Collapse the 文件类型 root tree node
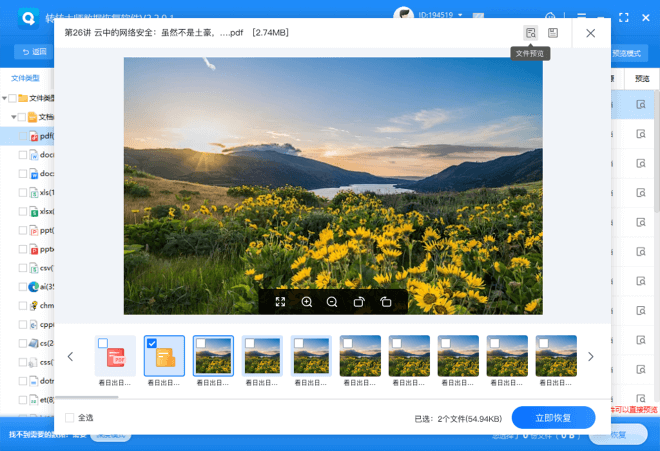660x451 pixels. pyautogui.click(x=5, y=98)
